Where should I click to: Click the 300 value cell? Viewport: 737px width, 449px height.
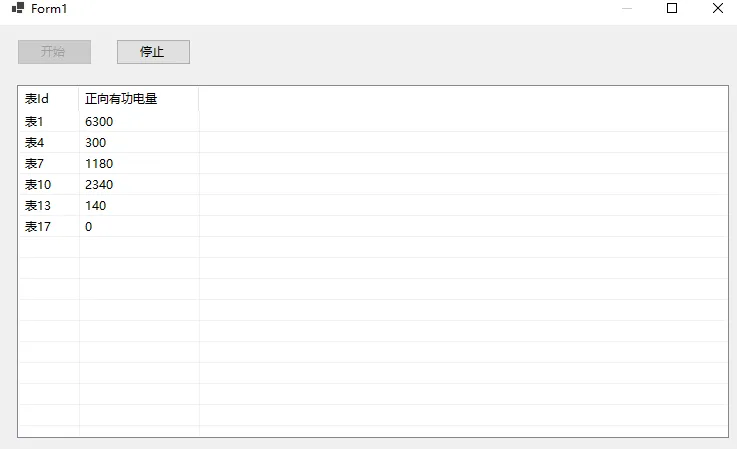[96, 142]
